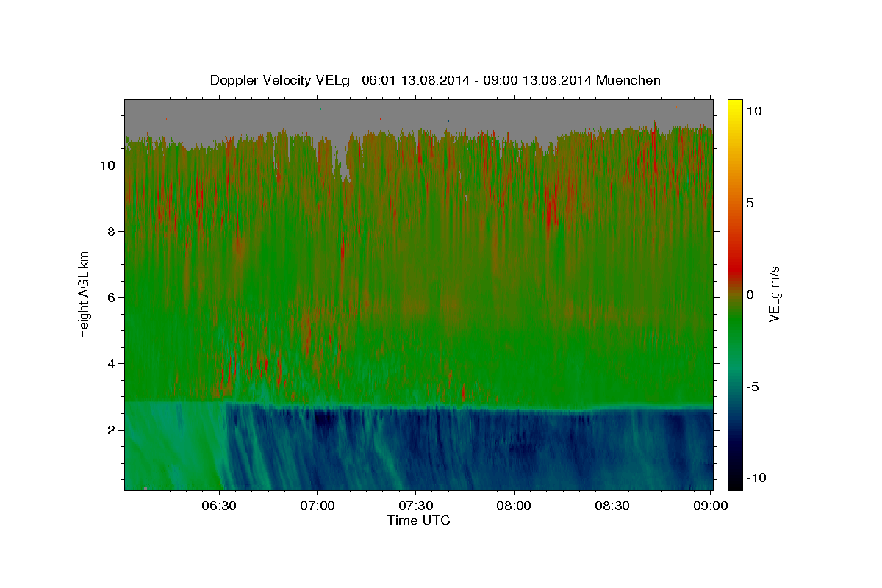Click the 'Time UTC' axis label
The height and width of the screenshot is (588, 882).
(418, 520)
